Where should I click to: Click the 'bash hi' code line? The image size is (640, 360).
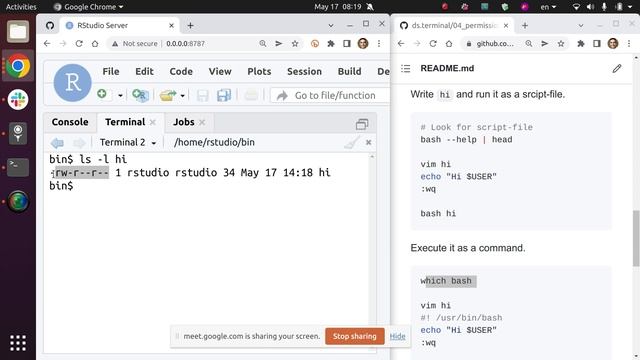(x=438, y=213)
